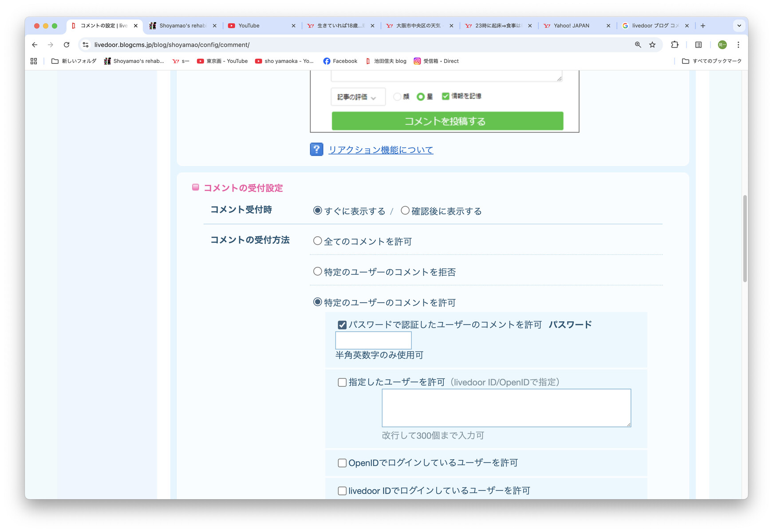
Task: Open the 記事の評価 dropdown
Action: coord(358,97)
